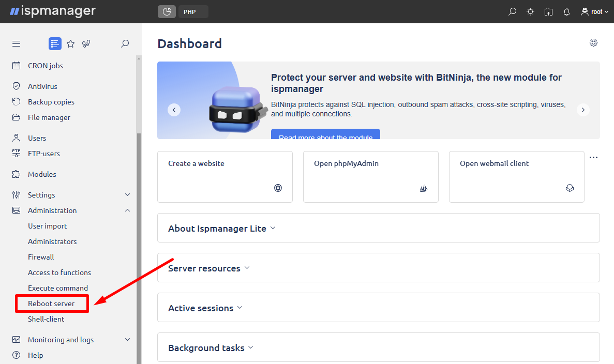Open Execute command
The image size is (614, 364).
[x=58, y=288]
